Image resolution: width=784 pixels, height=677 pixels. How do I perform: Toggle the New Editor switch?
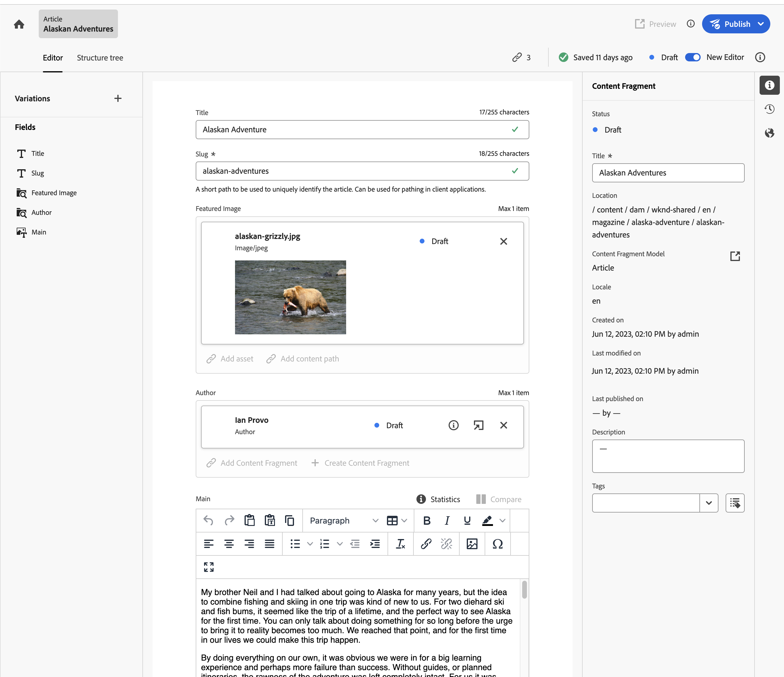(x=693, y=57)
